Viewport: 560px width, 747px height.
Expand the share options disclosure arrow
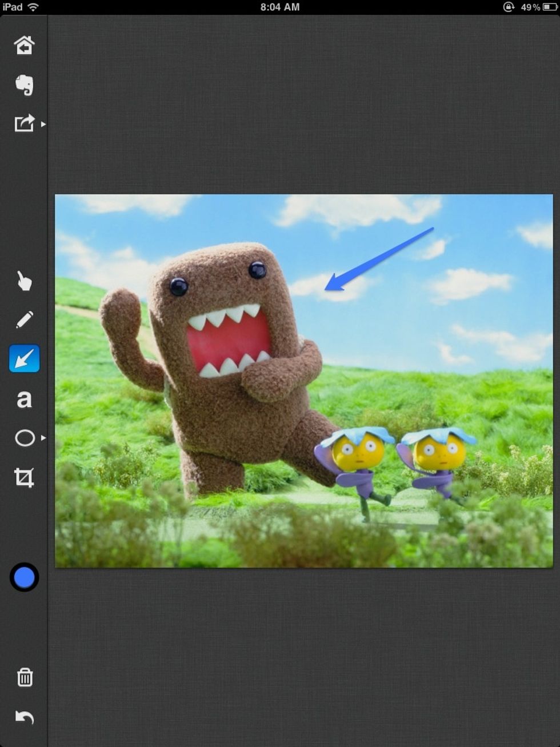[44, 123]
